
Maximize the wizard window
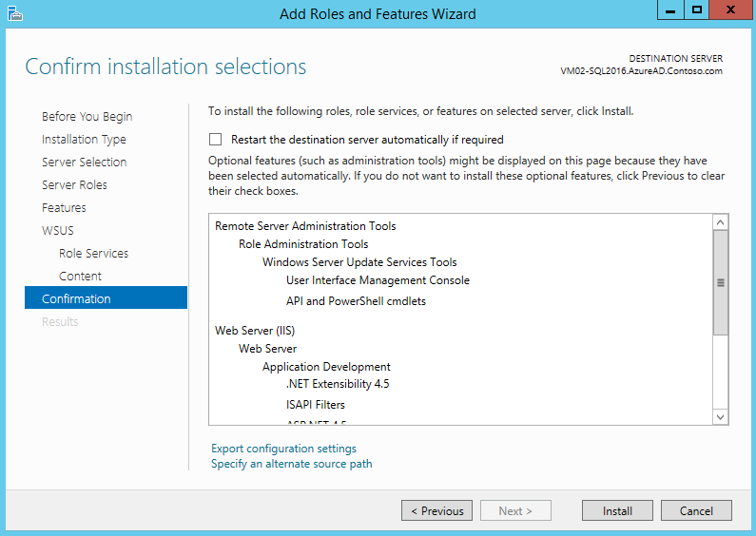[x=696, y=10]
